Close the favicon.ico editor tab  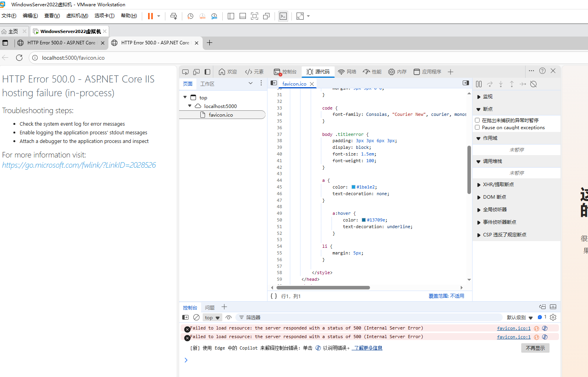pyautogui.click(x=312, y=84)
